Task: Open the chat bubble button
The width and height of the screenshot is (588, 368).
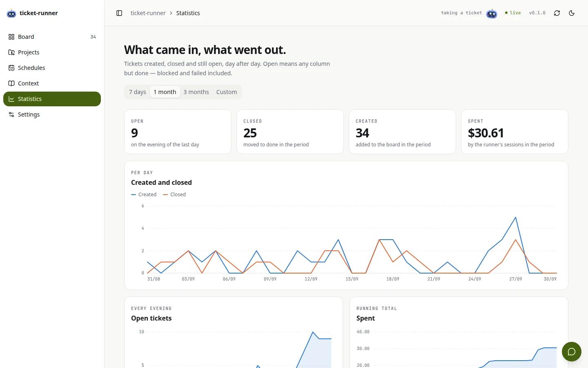Action: (x=572, y=352)
